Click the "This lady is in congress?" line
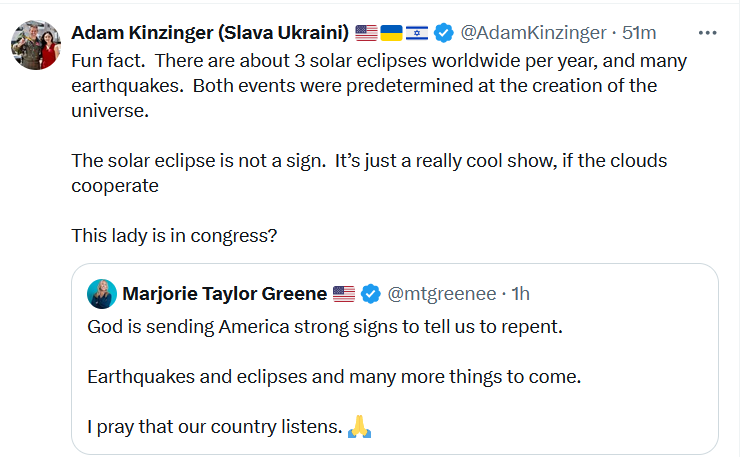This screenshot has height=457, width=748. tap(174, 236)
